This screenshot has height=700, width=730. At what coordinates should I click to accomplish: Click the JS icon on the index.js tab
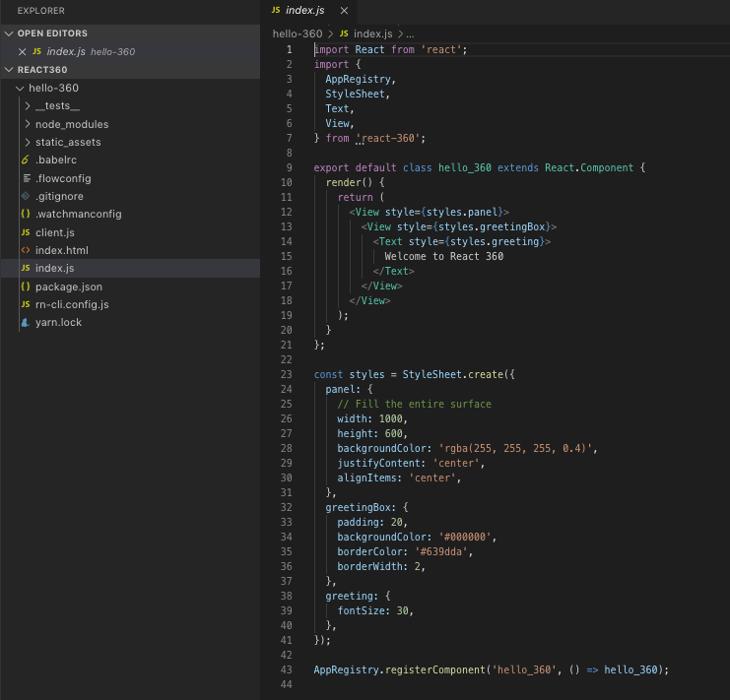pyautogui.click(x=276, y=10)
